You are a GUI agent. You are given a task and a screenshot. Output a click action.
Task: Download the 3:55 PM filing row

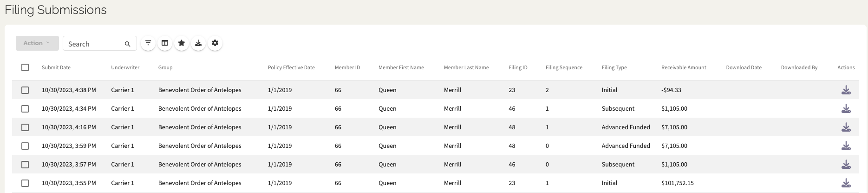point(846,183)
